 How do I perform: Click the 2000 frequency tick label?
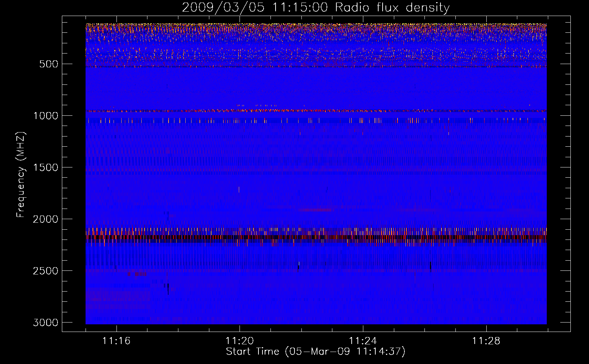point(46,219)
